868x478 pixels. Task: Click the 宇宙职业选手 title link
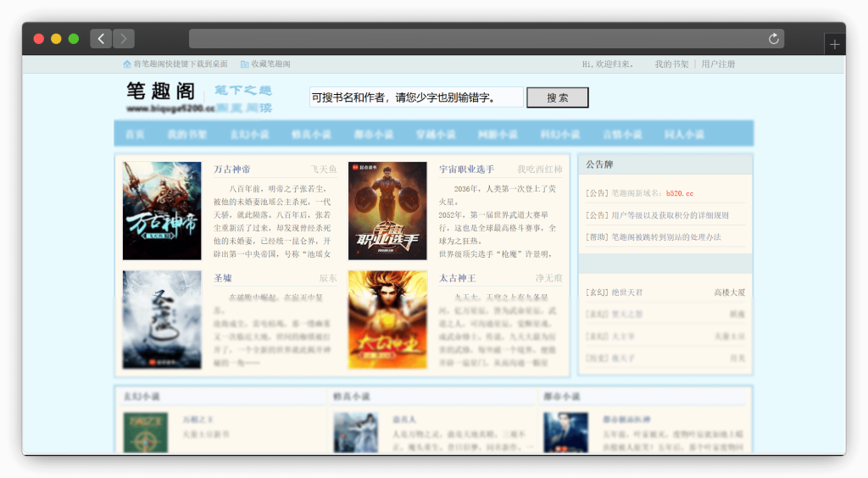467,170
